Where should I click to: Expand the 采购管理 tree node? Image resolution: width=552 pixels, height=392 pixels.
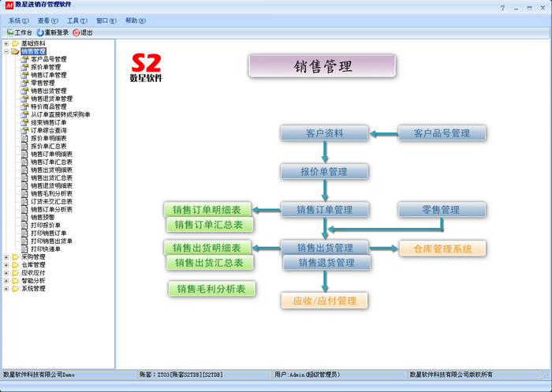point(6,257)
